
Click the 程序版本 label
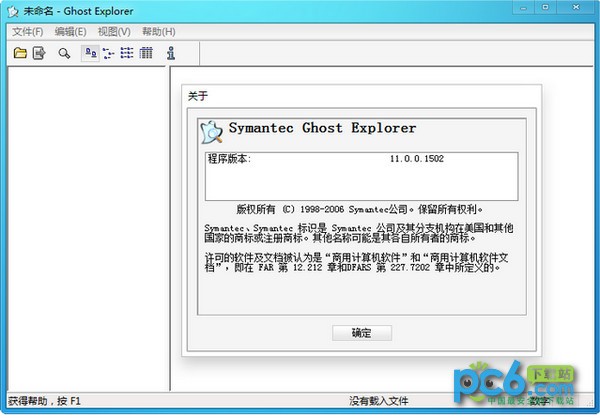[229, 158]
